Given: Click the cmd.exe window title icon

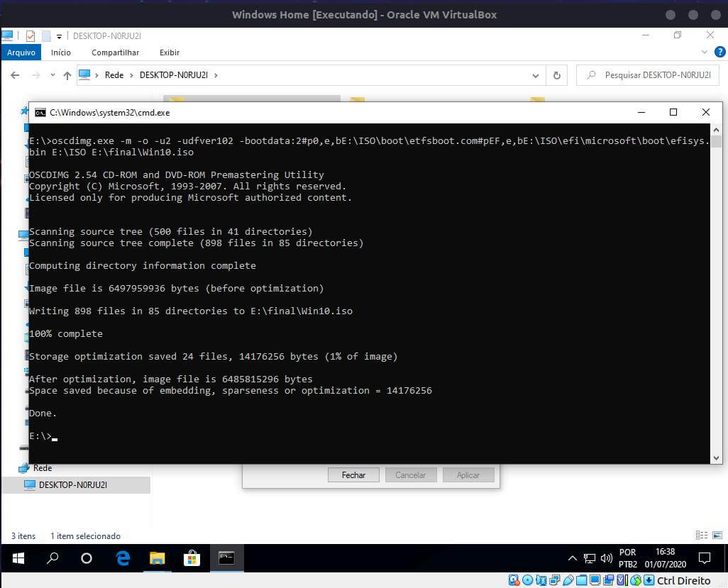Looking at the screenshot, I should [x=40, y=113].
